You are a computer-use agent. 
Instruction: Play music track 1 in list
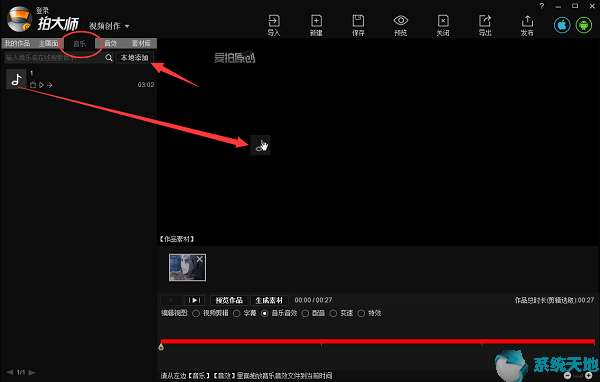tap(41, 85)
